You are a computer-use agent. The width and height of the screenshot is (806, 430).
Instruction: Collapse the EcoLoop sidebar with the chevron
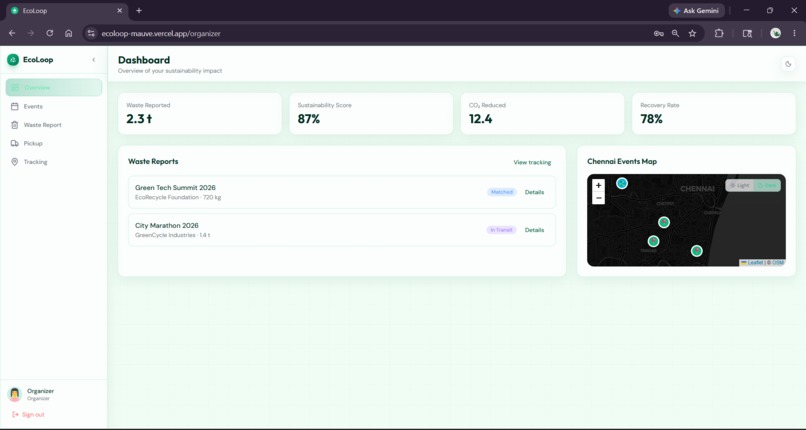point(94,60)
